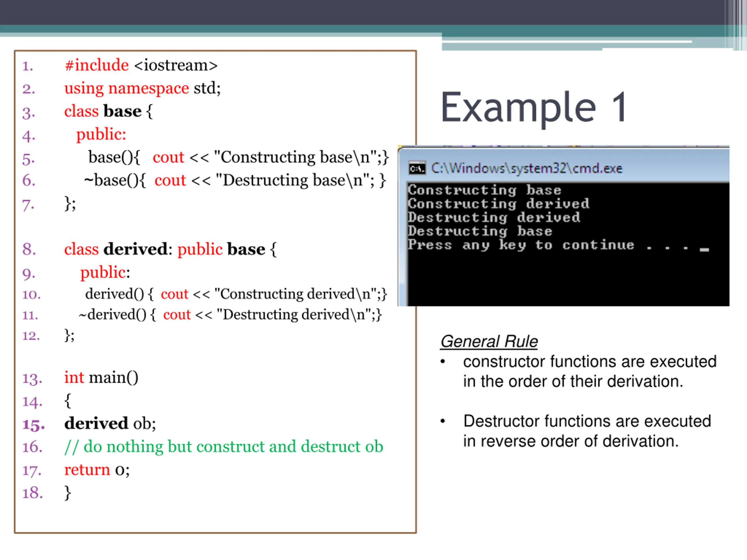
Task: Click the green comment on line 16
Action: [224, 447]
